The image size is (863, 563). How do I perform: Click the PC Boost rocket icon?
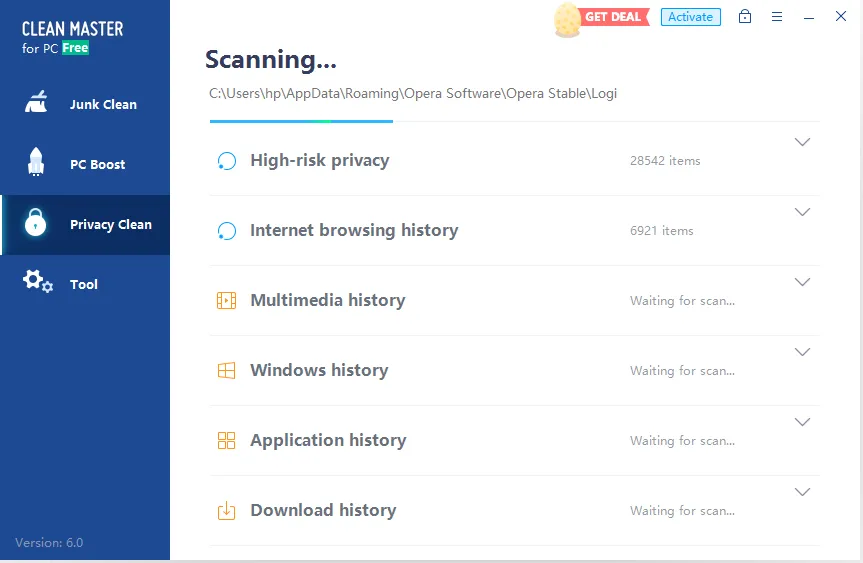[36, 162]
